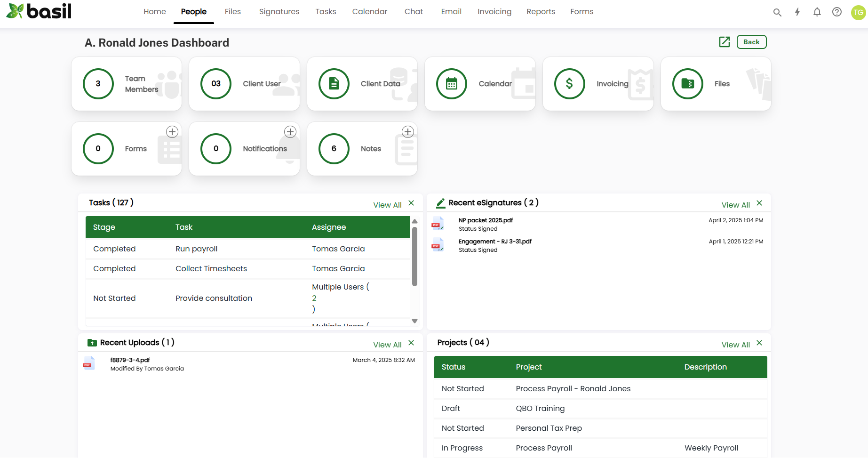
Task: Switch to the Reports section
Action: click(541, 11)
